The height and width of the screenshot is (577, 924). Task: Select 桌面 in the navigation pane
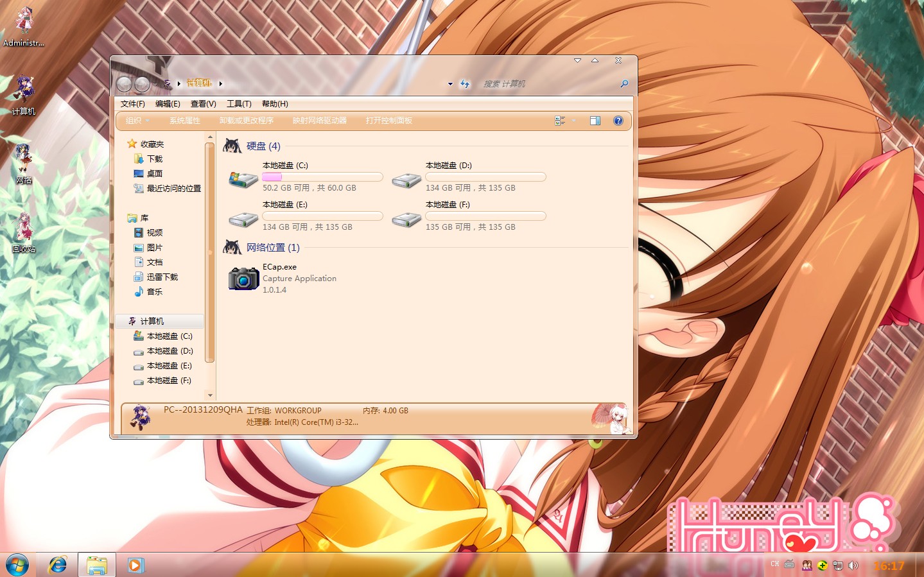tap(155, 174)
